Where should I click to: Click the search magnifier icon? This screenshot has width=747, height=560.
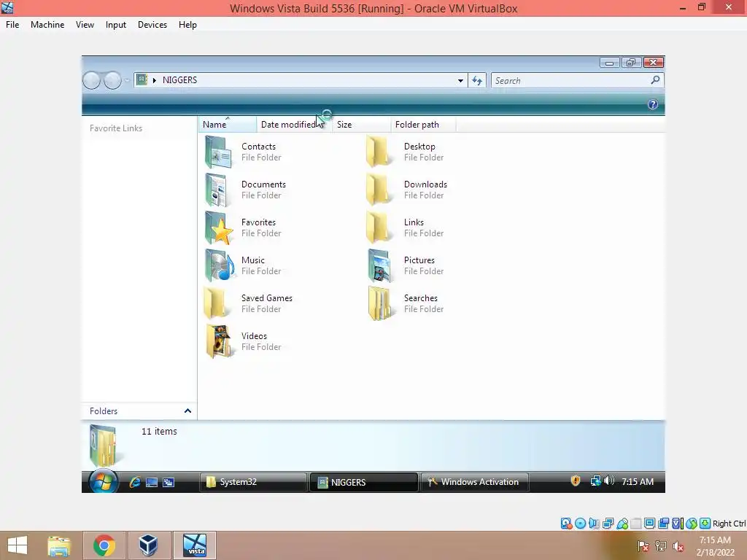click(x=656, y=80)
